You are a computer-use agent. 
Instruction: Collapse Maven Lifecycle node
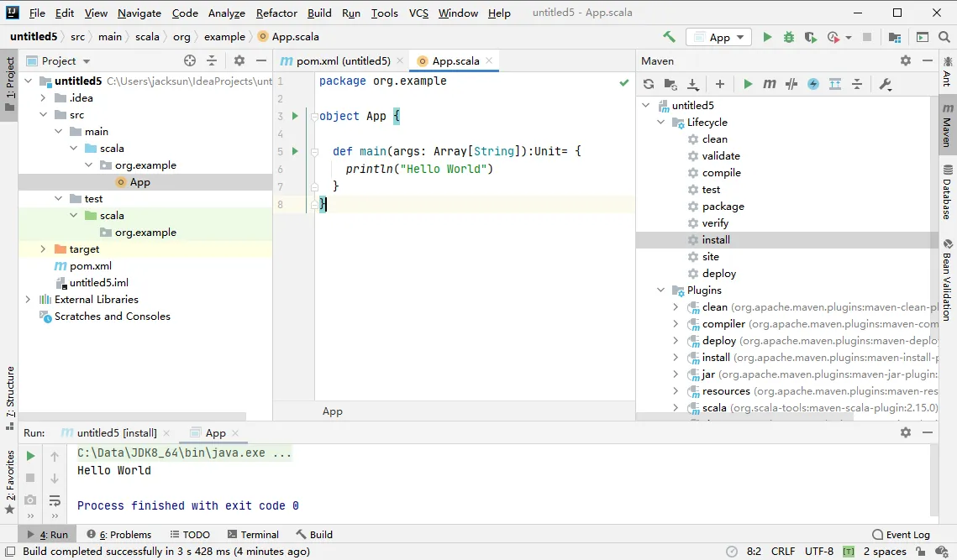(x=661, y=122)
